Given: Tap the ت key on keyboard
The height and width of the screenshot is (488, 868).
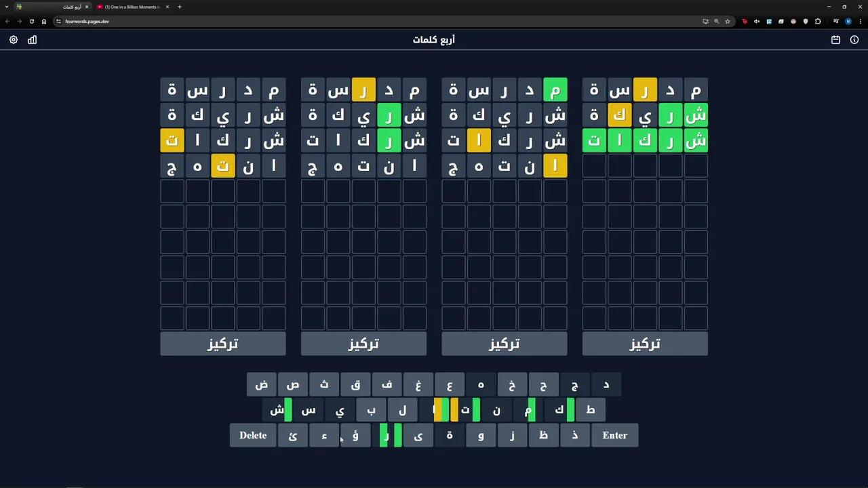Looking at the screenshot, I should click(x=465, y=410).
